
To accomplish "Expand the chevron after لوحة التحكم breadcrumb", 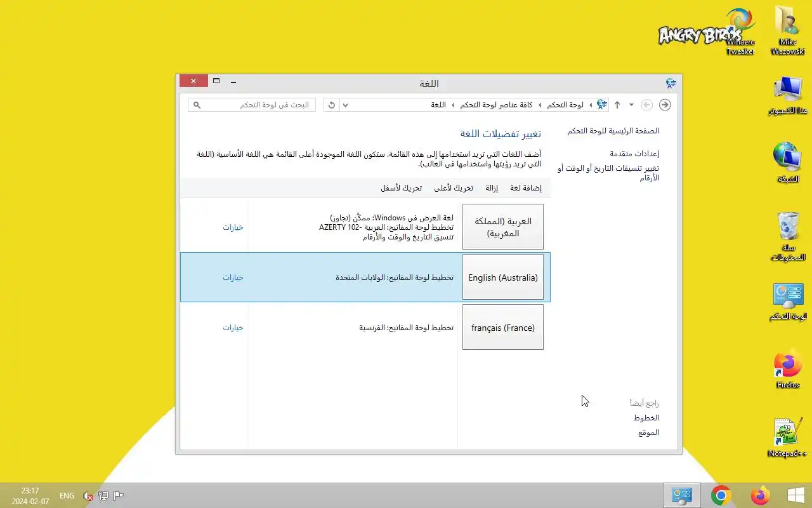I will tap(540, 105).
